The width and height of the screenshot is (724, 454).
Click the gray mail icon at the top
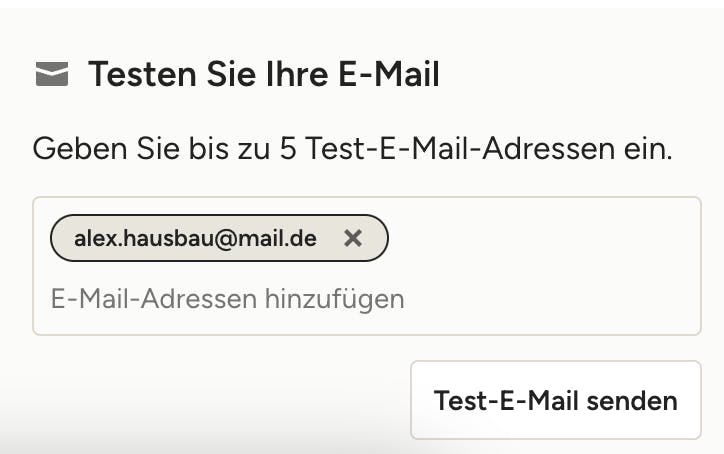pyautogui.click(x=52, y=74)
